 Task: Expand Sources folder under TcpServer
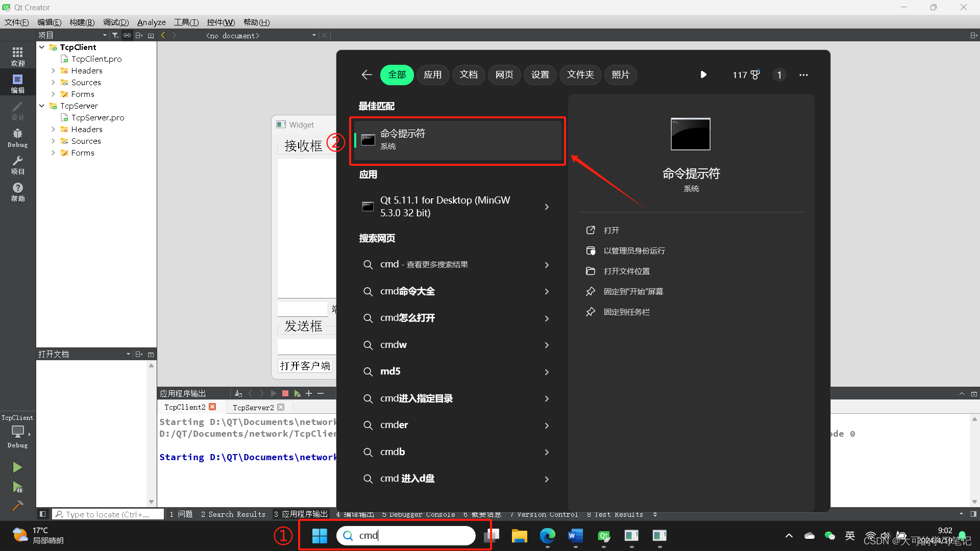click(53, 141)
